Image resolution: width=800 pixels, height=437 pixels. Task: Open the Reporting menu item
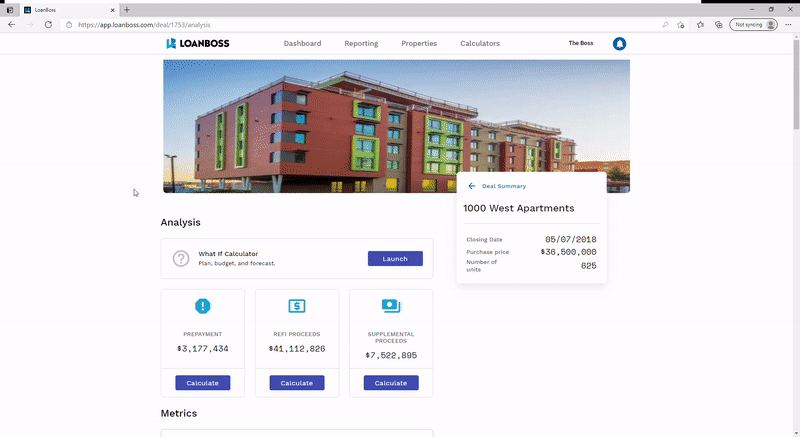pyautogui.click(x=361, y=43)
